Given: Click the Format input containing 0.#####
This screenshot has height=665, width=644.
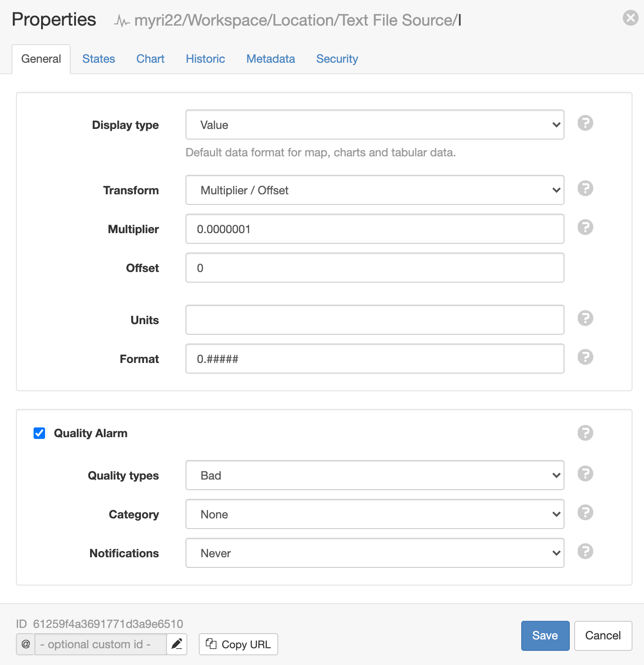Looking at the screenshot, I should [x=375, y=359].
